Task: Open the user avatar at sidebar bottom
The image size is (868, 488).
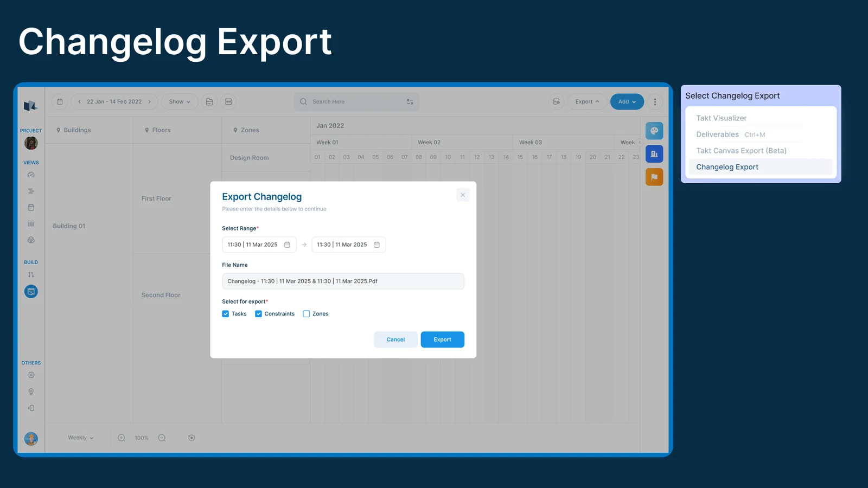Action: click(x=31, y=439)
